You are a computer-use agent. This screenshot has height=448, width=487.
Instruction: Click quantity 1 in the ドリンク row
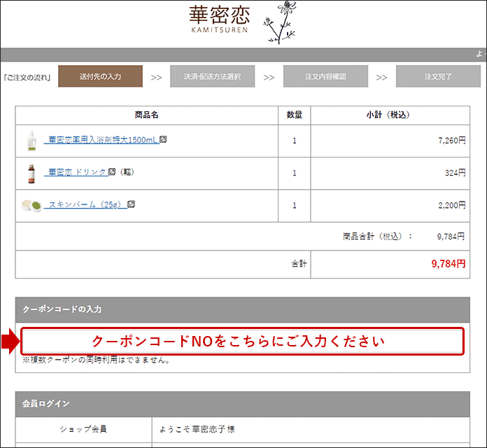[x=294, y=174]
